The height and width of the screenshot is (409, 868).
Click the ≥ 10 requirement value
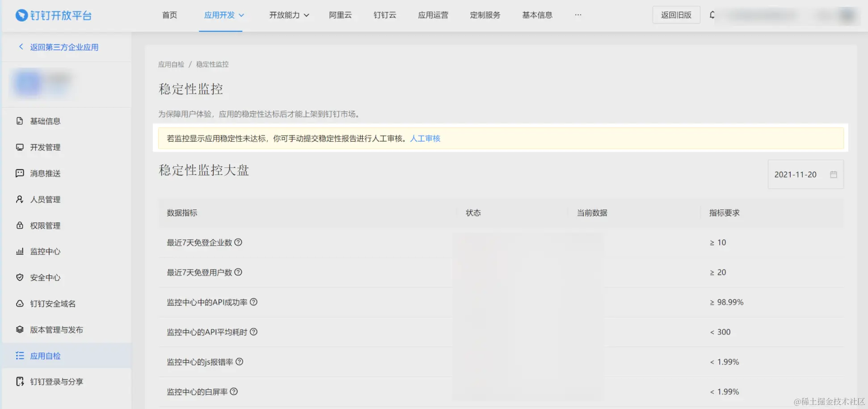coord(718,243)
